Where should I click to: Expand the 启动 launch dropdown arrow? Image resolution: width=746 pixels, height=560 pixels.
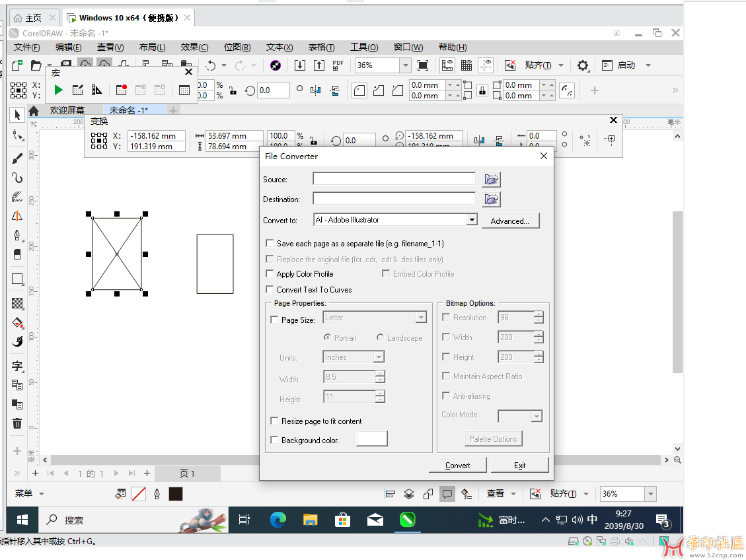point(648,65)
